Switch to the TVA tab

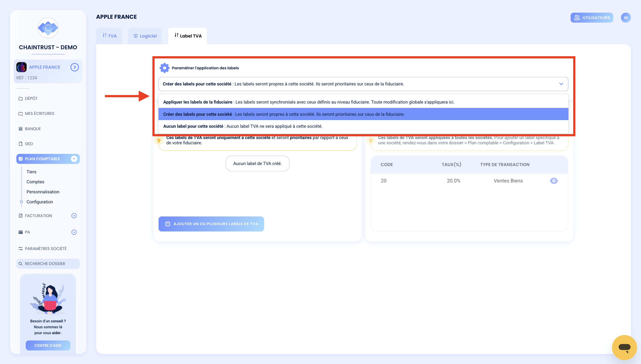click(x=109, y=36)
